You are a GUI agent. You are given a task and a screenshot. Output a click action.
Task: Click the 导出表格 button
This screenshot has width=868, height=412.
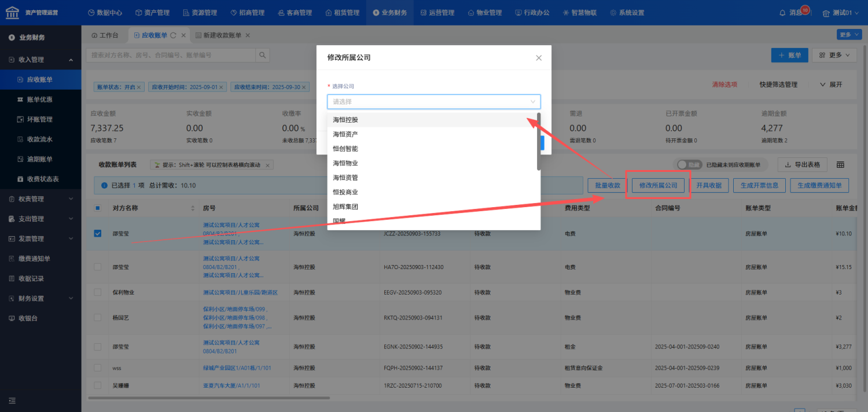pyautogui.click(x=803, y=165)
